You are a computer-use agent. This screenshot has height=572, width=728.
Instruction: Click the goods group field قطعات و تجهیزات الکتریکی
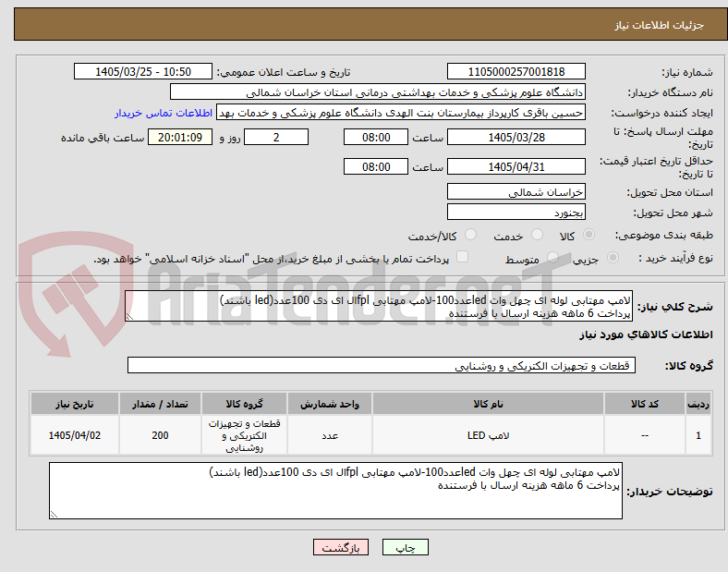pyautogui.click(x=382, y=365)
